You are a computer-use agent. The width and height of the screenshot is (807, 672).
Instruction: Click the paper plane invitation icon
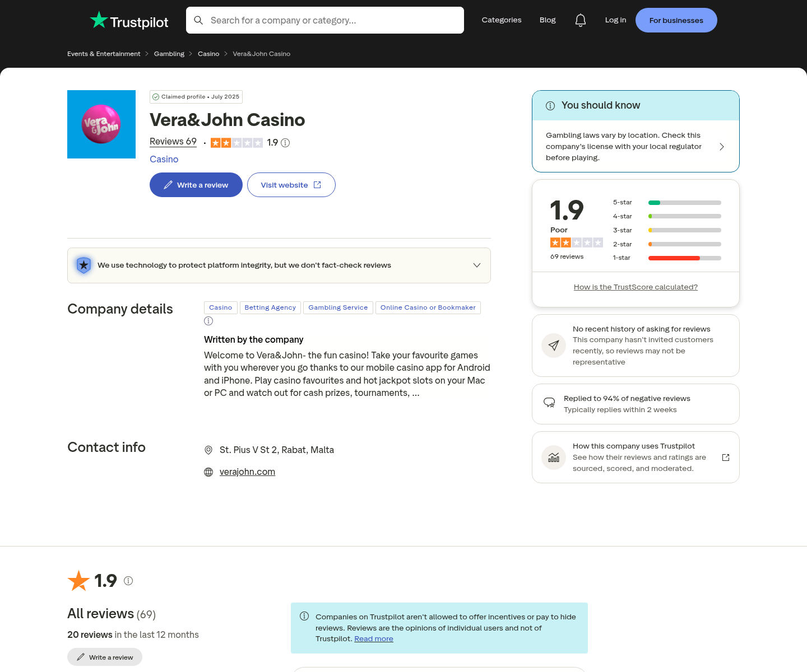coord(554,346)
